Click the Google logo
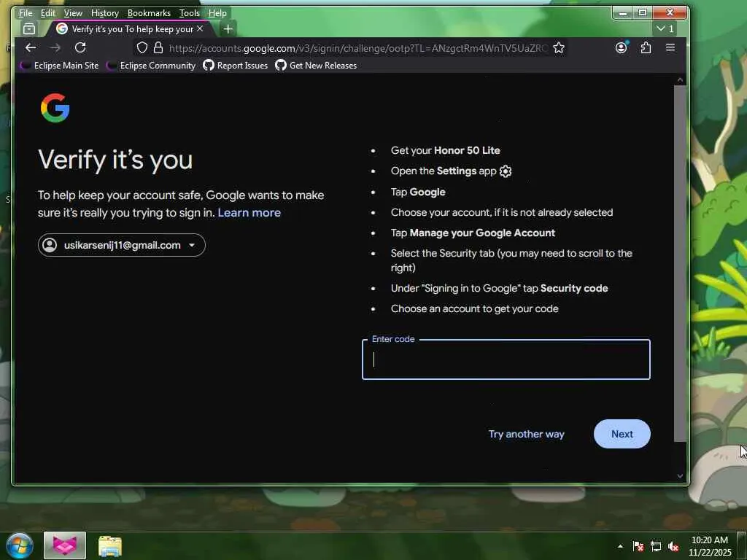The width and height of the screenshot is (747, 560). pos(55,108)
